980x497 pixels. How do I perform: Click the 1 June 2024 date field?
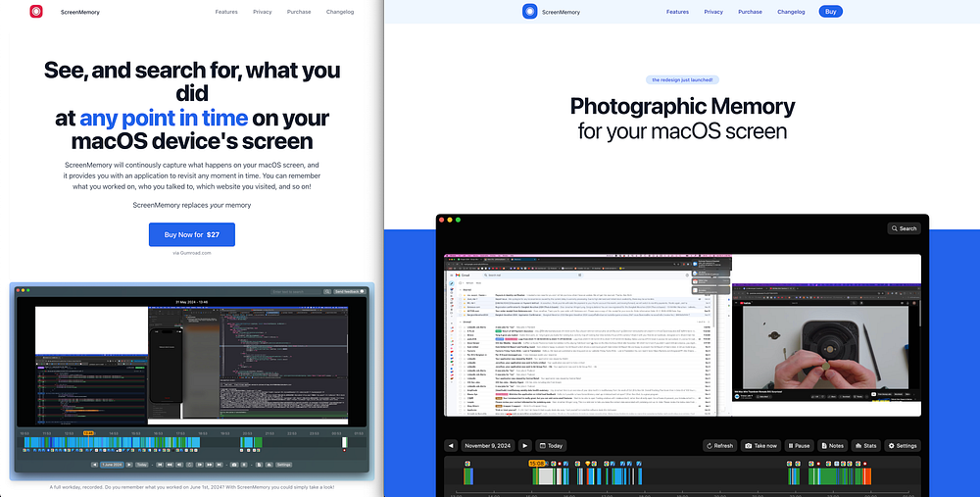[x=112, y=465]
